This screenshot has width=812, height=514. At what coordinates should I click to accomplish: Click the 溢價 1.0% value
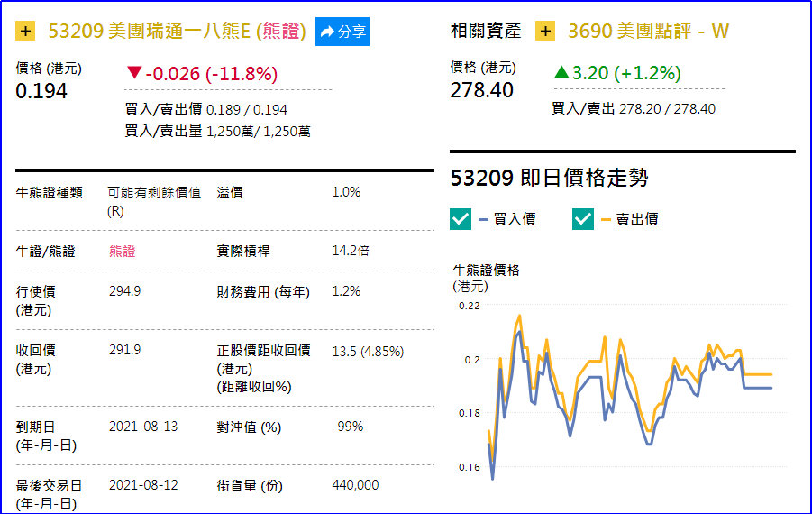346,192
